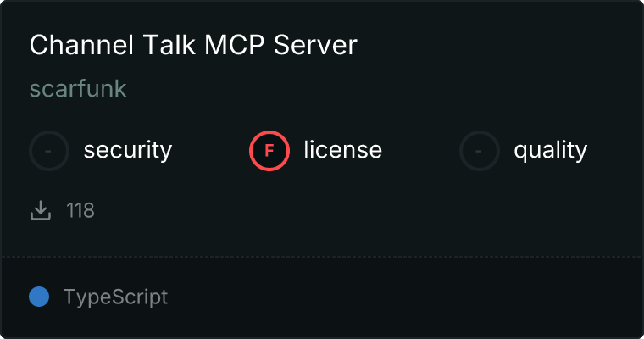Image resolution: width=644 pixels, height=339 pixels.
Task: Select the license label text
Action: [x=343, y=149]
